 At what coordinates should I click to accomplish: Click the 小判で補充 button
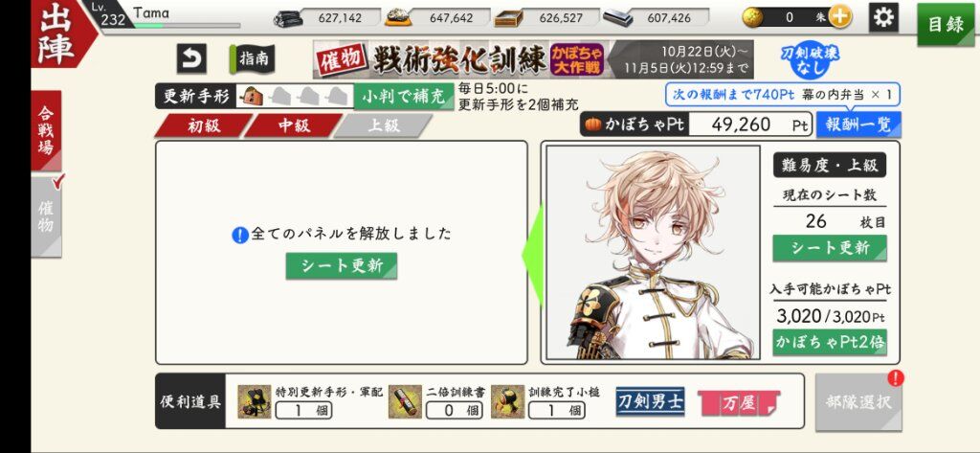point(404,97)
